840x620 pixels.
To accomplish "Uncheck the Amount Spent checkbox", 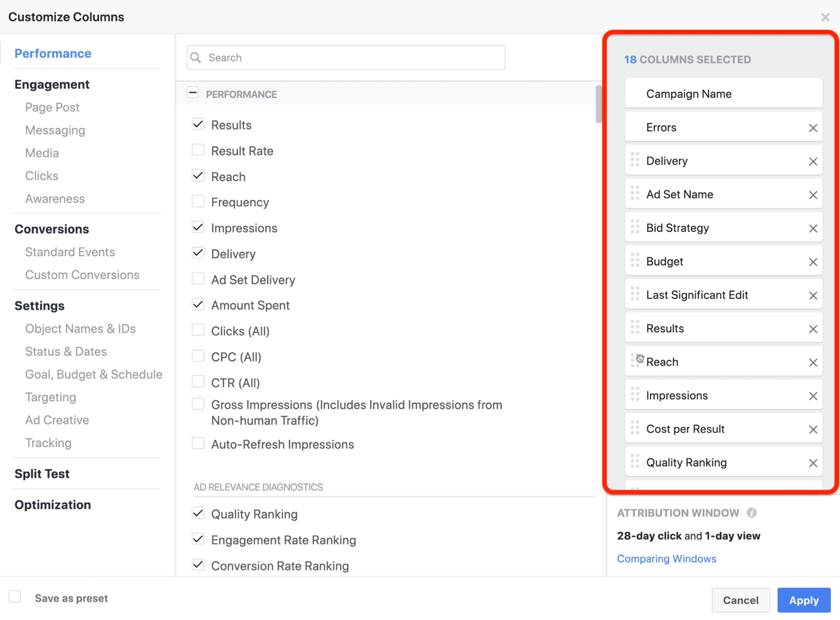I will [198, 304].
